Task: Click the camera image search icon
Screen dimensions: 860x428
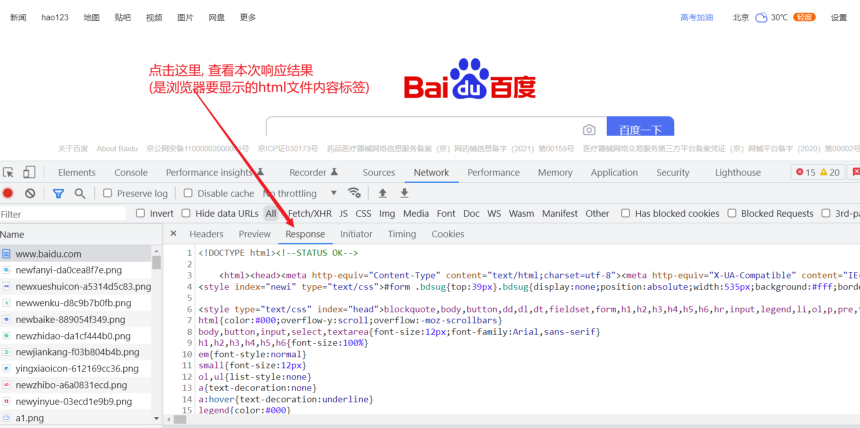Action: (589, 129)
